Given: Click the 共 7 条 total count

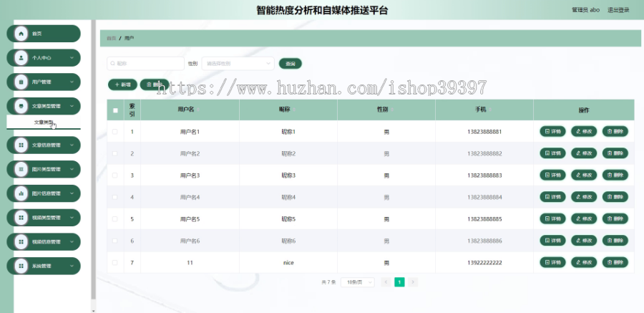Looking at the screenshot, I should [x=328, y=282].
